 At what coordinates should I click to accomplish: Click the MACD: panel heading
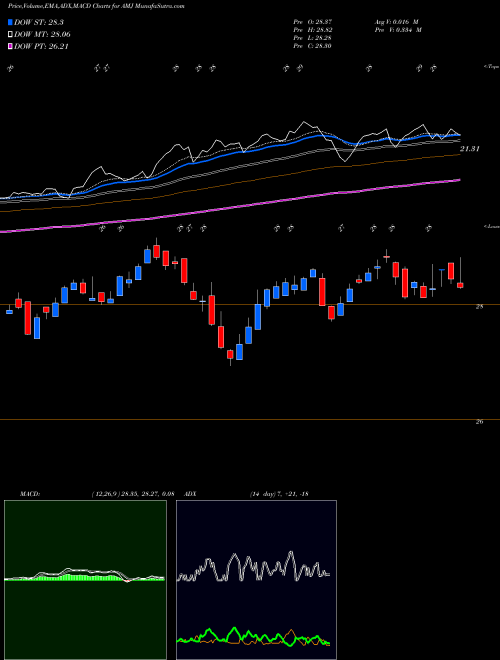point(29,494)
